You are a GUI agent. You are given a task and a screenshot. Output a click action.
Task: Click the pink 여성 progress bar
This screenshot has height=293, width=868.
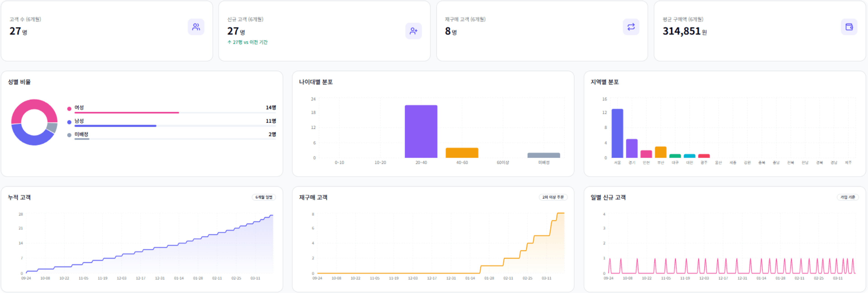[127, 113]
